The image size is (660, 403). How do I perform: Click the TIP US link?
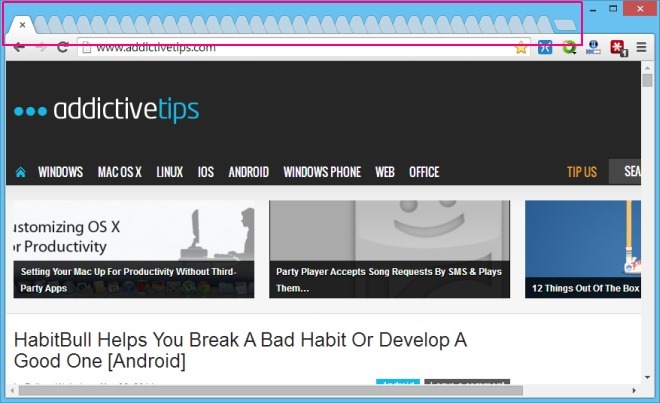tap(582, 172)
